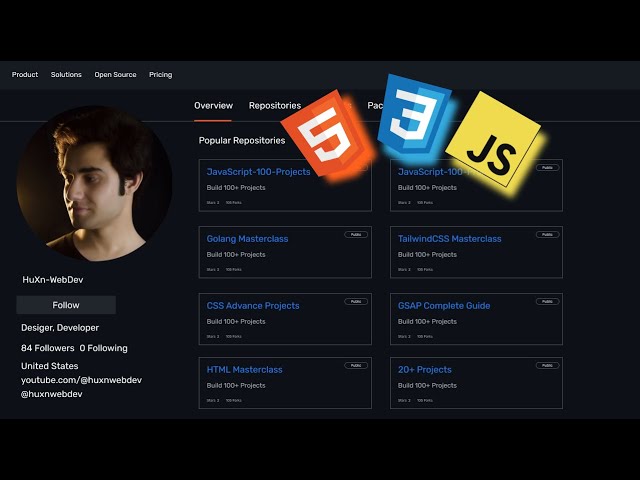Open the GSAP Complete Guide repository
This screenshot has width=640, height=480.
(x=444, y=306)
